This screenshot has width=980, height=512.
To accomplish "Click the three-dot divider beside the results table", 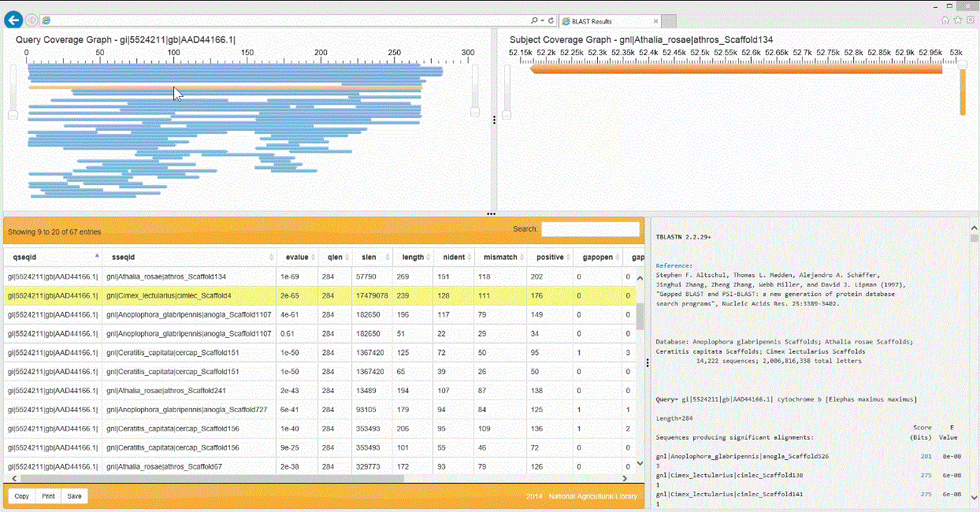I will tap(647, 362).
